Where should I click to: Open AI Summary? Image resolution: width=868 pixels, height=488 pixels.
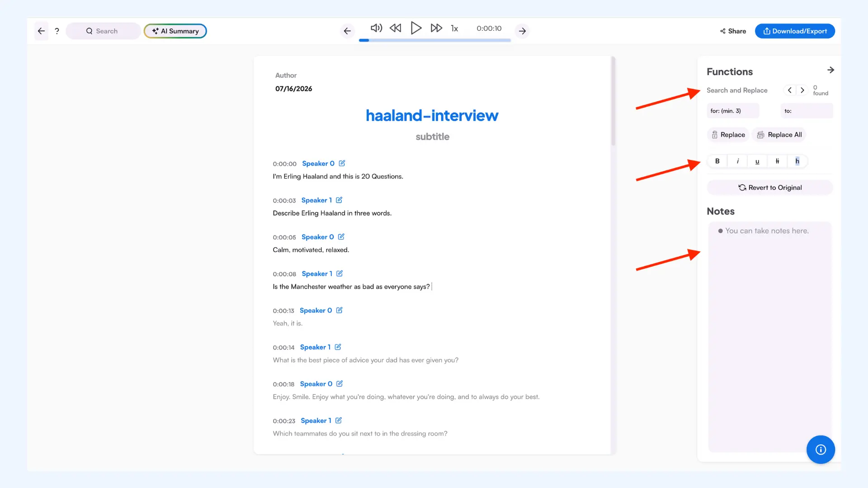175,31
